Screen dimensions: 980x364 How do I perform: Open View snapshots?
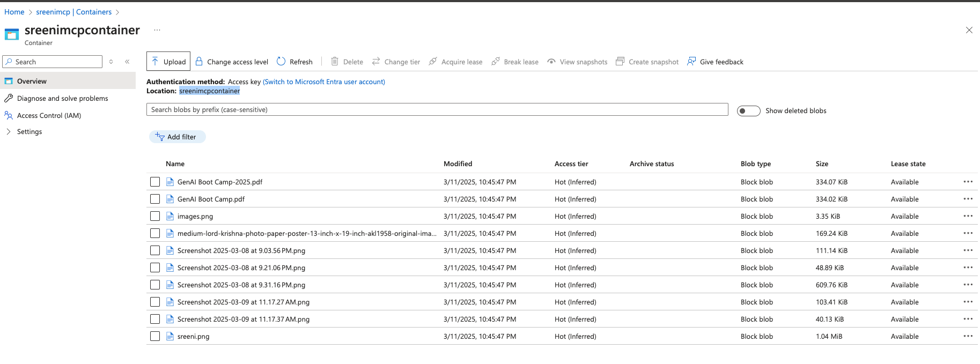point(577,62)
